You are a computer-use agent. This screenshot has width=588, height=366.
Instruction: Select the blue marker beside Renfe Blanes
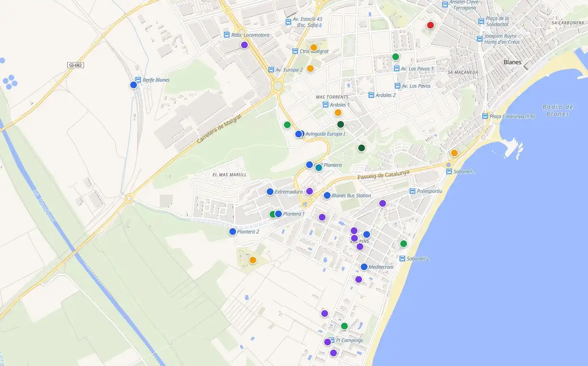point(134,85)
